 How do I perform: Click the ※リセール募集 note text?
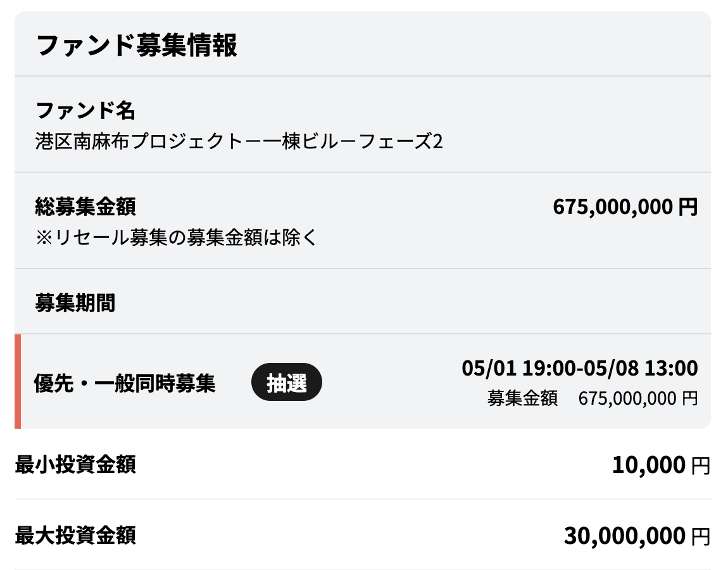tap(176, 237)
